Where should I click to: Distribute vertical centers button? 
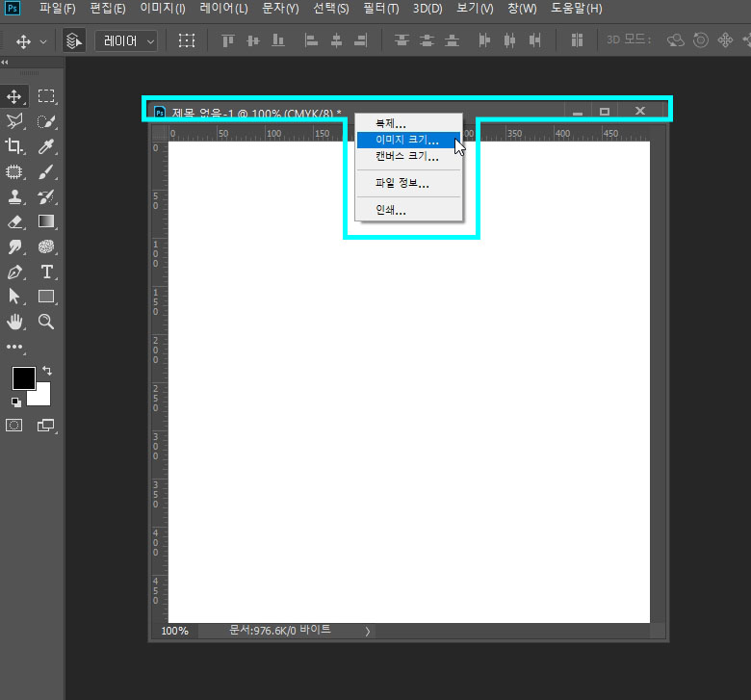(427, 40)
